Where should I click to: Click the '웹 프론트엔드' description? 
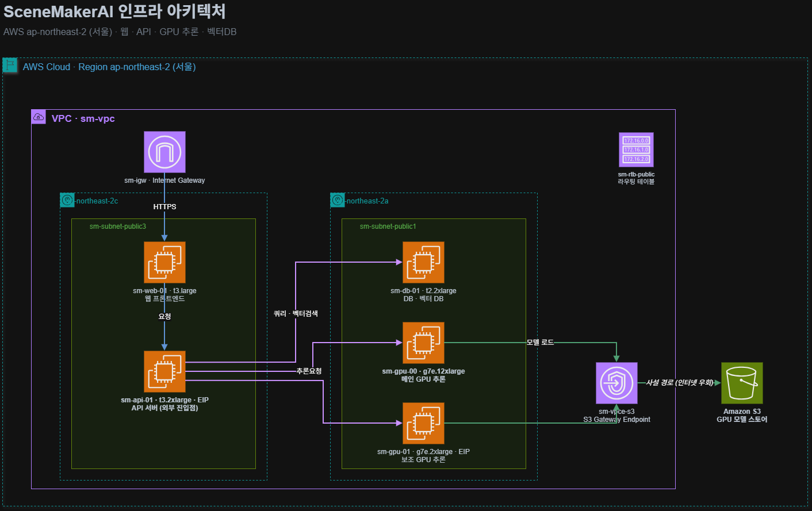(x=164, y=299)
